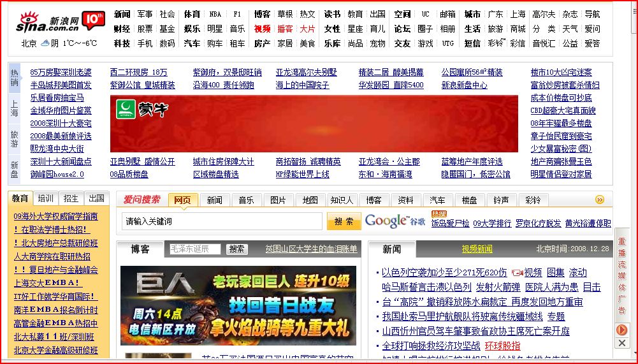This screenshot has width=638, height=364.
Task: Open the red 视频 navigation link
Action: pos(262,29)
